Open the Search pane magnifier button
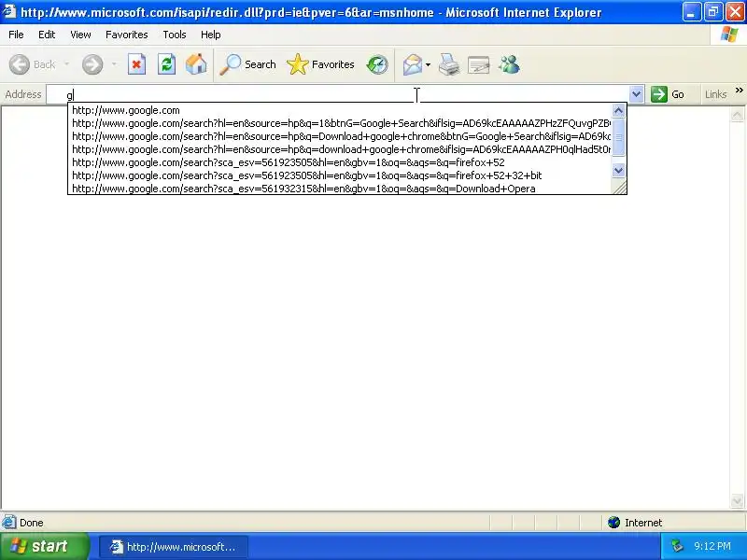This screenshot has width=747, height=560. click(x=247, y=64)
